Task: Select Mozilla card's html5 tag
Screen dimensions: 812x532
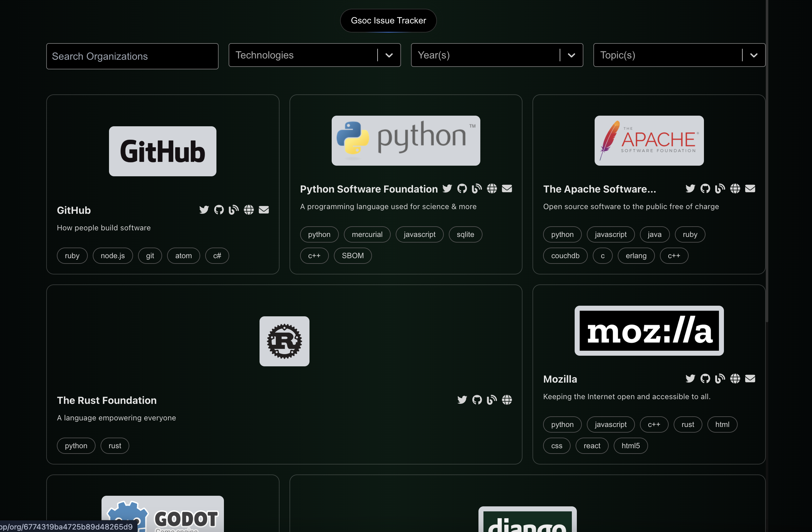Action: [631, 446]
